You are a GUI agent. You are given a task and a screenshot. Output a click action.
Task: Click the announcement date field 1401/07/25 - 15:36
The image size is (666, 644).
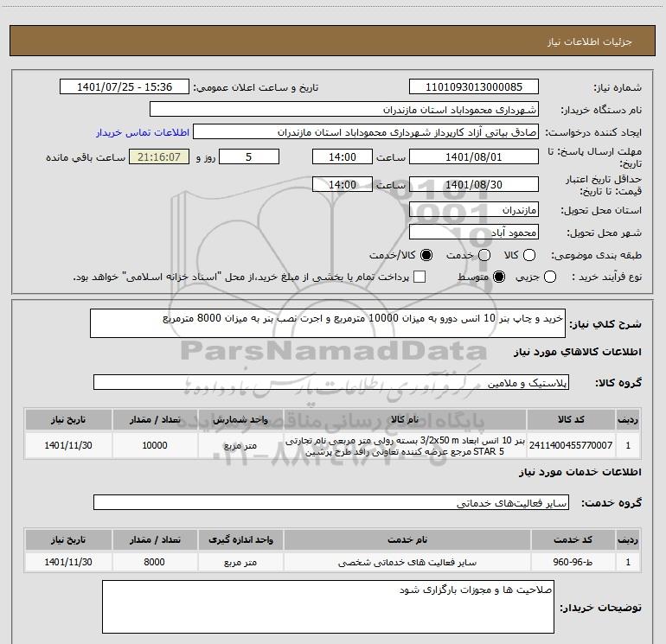tap(125, 87)
